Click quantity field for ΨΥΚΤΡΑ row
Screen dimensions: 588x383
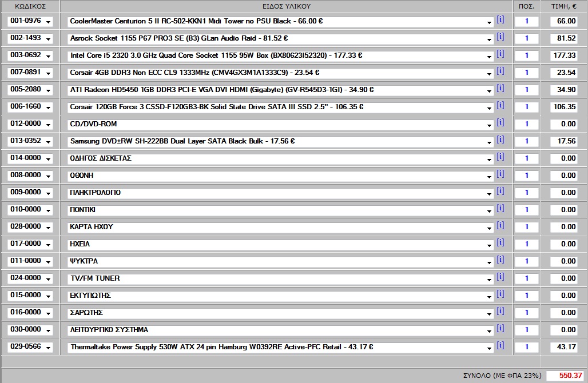click(x=526, y=262)
